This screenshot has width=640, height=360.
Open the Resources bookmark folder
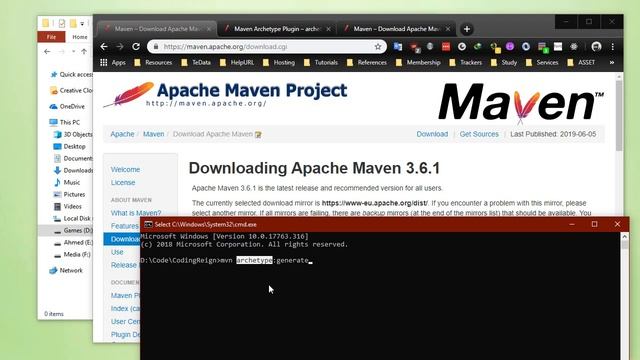[x=153, y=62]
